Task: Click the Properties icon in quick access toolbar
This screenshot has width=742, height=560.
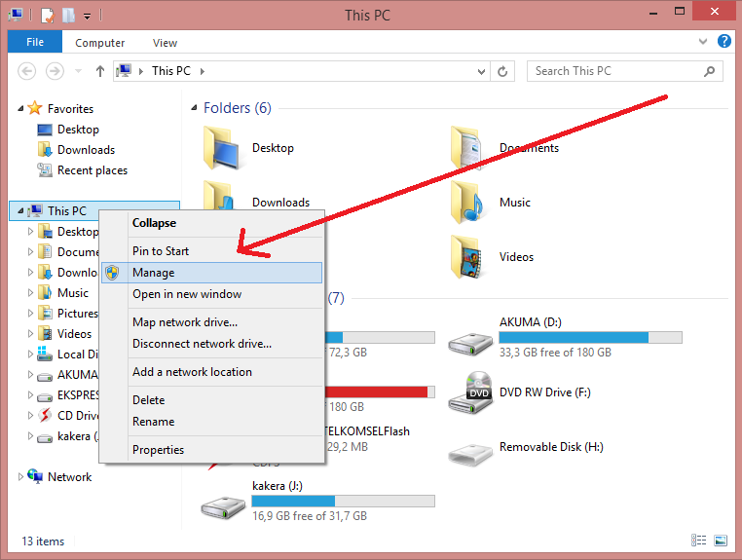Action: coord(48,16)
